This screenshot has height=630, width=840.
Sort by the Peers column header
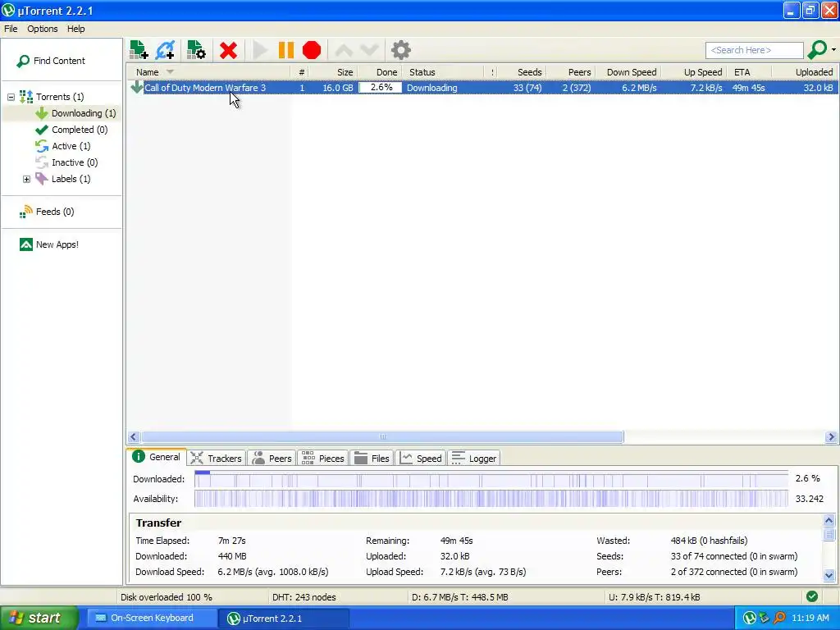(571, 72)
